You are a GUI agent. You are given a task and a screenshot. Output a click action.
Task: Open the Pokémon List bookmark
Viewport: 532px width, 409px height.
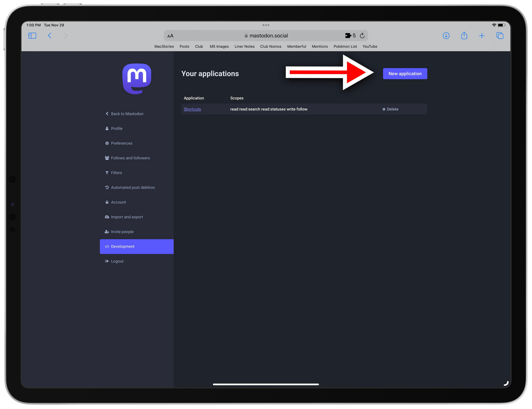345,46
